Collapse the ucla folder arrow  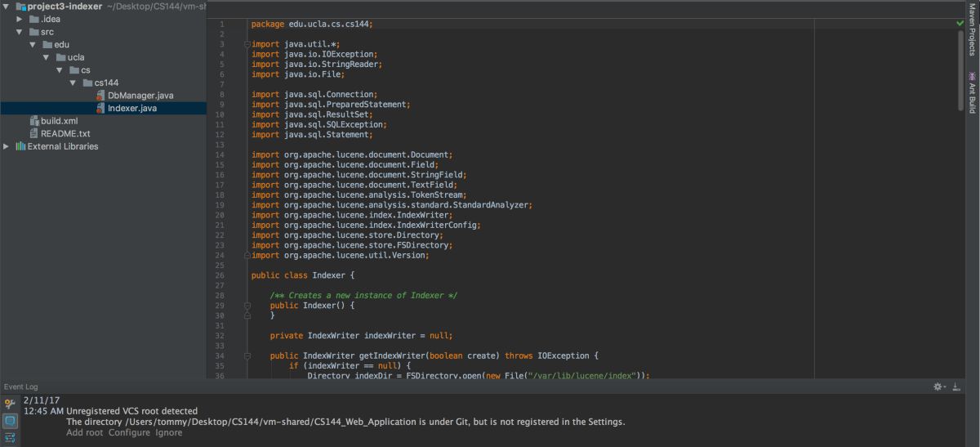click(46, 57)
